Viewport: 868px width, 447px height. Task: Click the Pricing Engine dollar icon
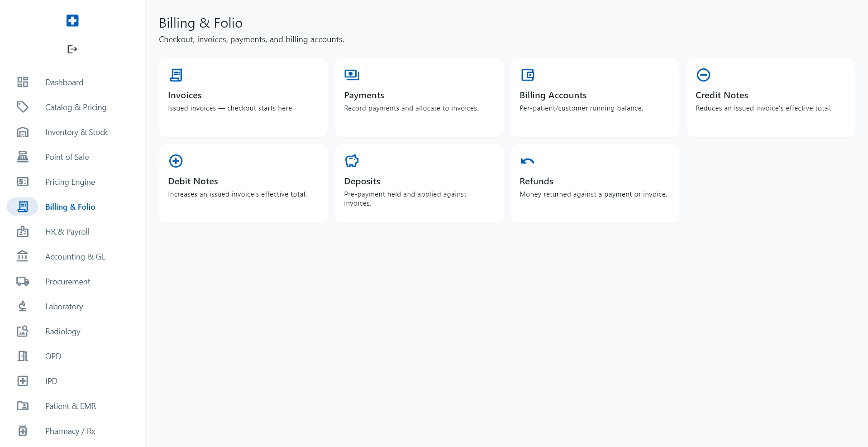23,182
